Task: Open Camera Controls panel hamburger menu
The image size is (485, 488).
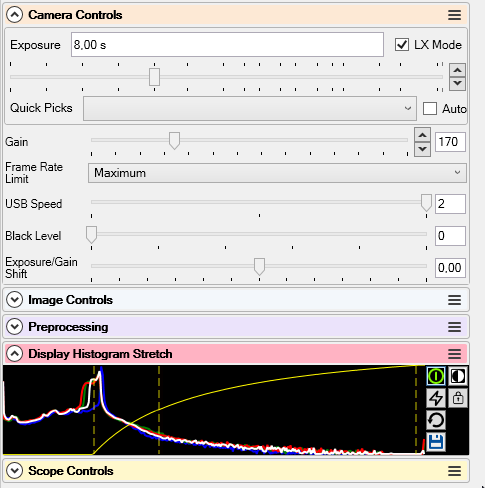Action: tap(454, 15)
